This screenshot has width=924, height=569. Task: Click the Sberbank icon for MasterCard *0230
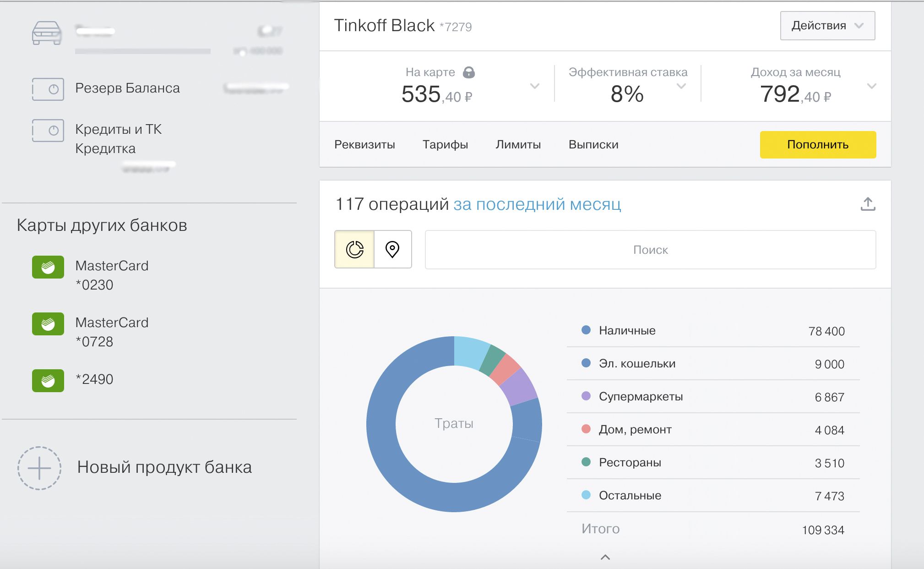tap(48, 267)
